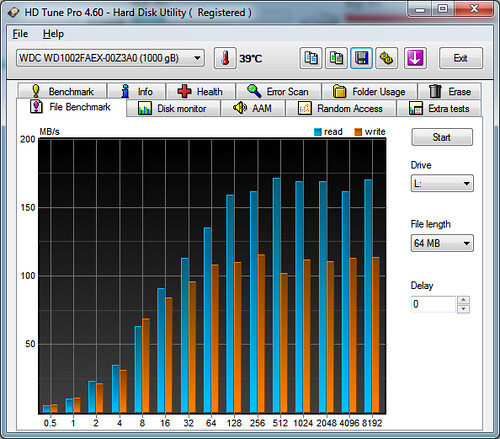Open the Health tab
Viewport: 500px width, 439px height.
[201, 91]
